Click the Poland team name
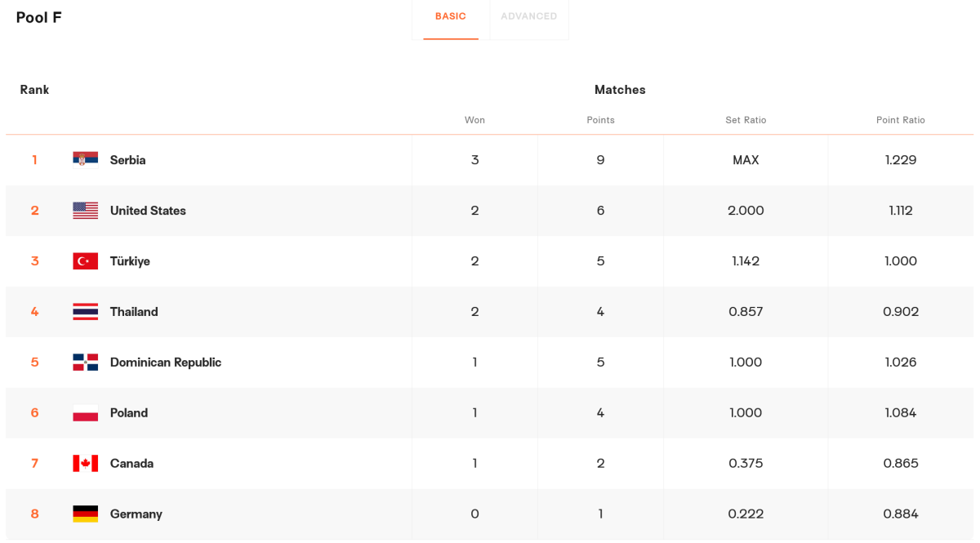Screen dimensions: 980x543 click(x=129, y=413)
